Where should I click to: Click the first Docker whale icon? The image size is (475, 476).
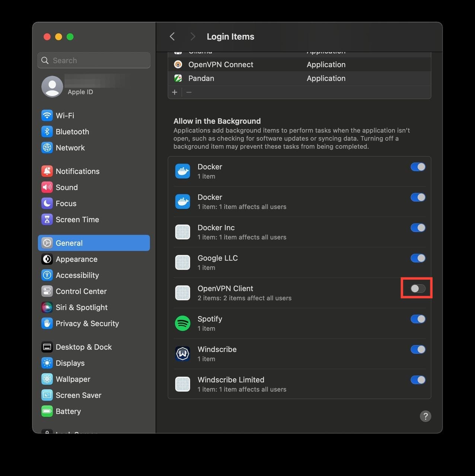183,171
